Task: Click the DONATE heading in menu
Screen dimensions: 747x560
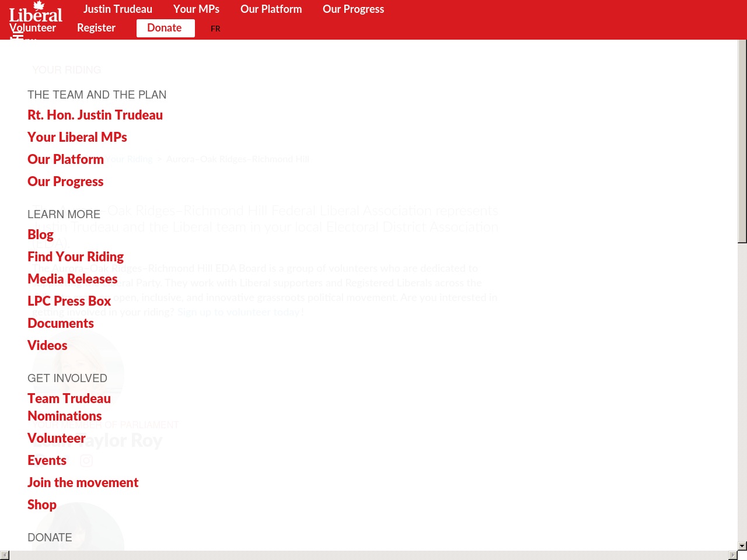Action: pos(50,537)
